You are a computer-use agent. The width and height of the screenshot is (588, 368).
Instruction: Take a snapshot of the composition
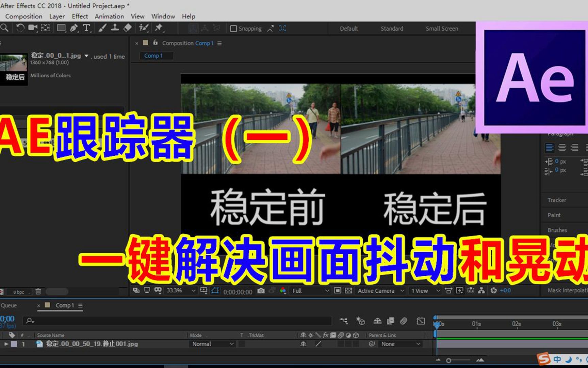(261, 291)
